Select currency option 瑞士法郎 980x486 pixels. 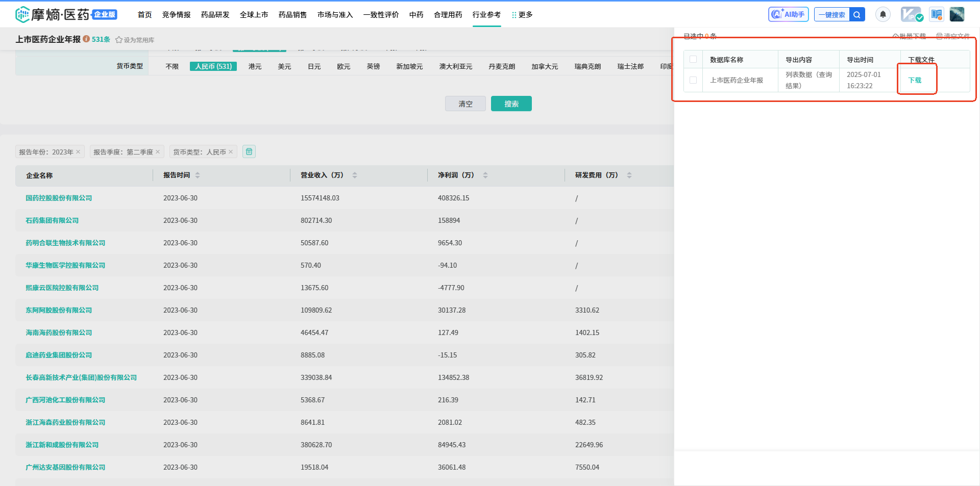(630, 66)
